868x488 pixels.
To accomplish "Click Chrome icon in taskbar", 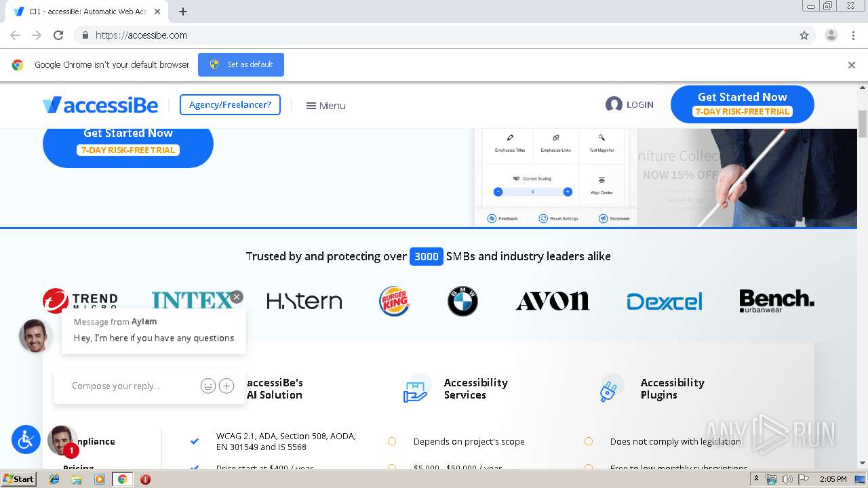I will 122,479.
